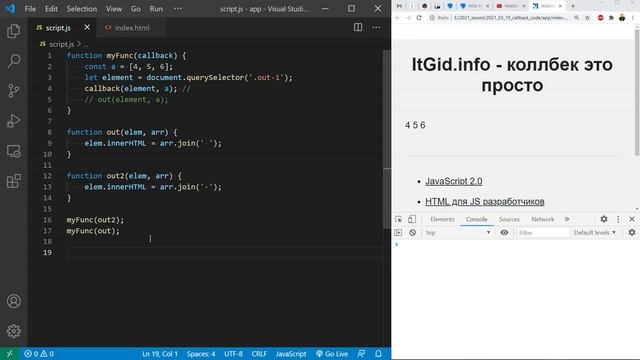The height and width of the screenshot is (360, 640).
Task: Open the DevTools settings gear
Action: (604, 219)
